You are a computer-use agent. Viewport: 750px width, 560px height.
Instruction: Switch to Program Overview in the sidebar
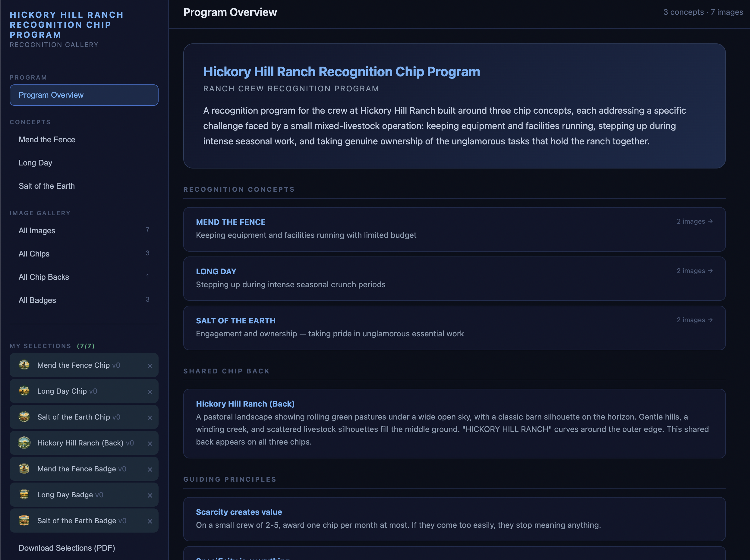[x=51, y=95]
